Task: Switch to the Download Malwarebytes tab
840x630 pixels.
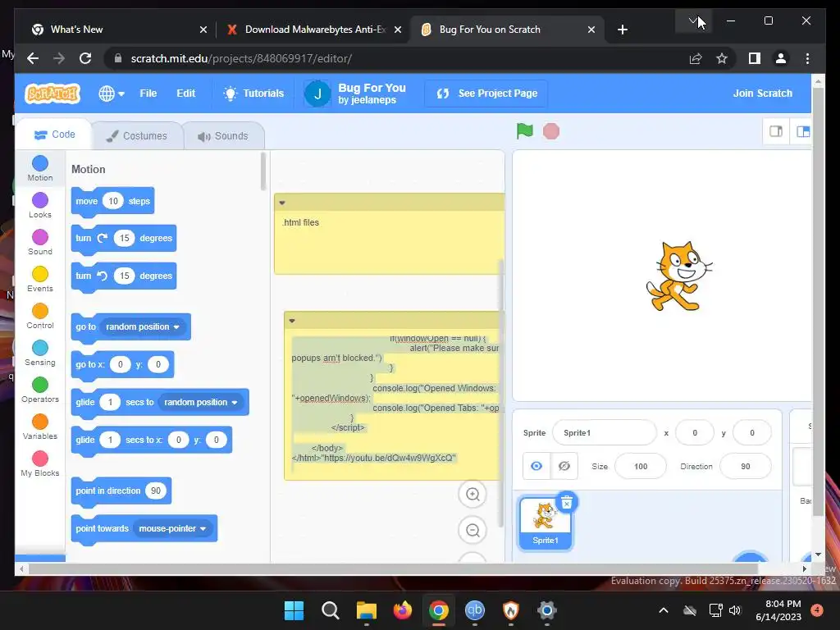Action: [315, 30]
